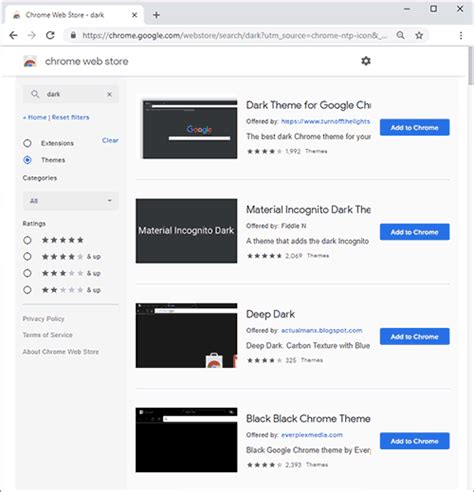Click the Deep Dark title

(270, 314)
